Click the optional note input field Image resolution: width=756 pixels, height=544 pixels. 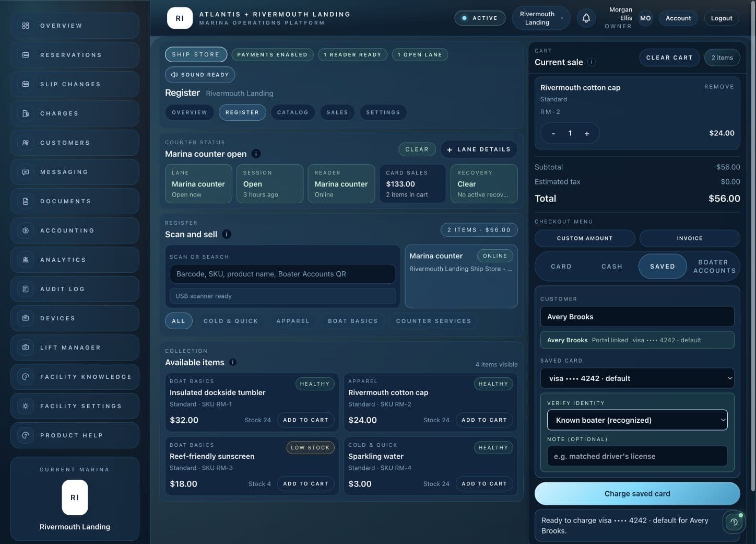(637, 456)
